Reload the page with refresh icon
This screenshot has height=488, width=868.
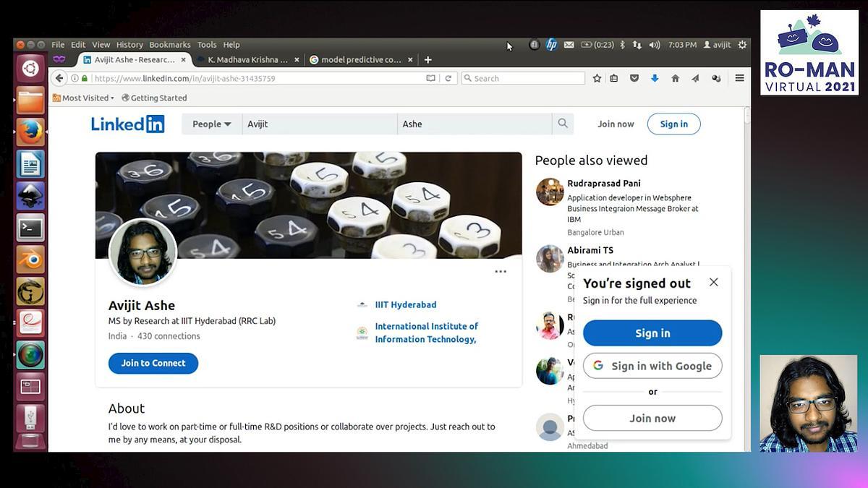click(448, 78)
